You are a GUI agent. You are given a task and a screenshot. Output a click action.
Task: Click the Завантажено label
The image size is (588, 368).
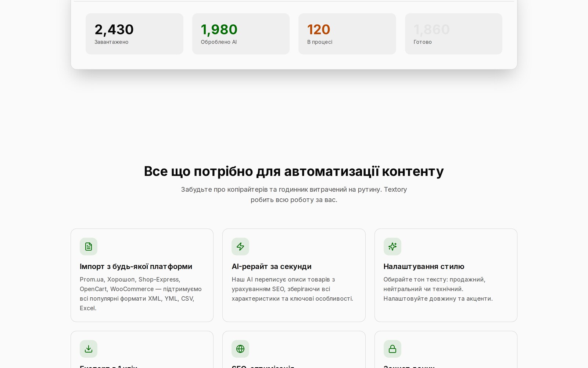(x=111, y=42)
